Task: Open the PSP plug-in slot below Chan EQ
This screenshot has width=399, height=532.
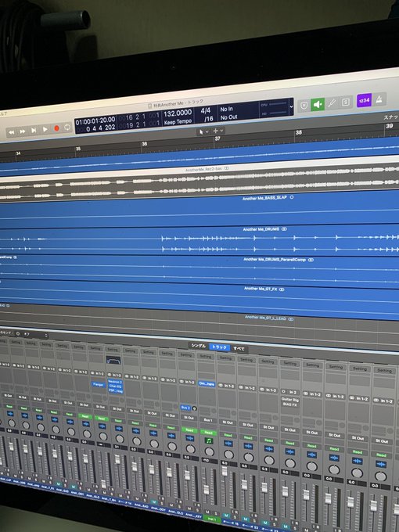Action: click(115, 390)
